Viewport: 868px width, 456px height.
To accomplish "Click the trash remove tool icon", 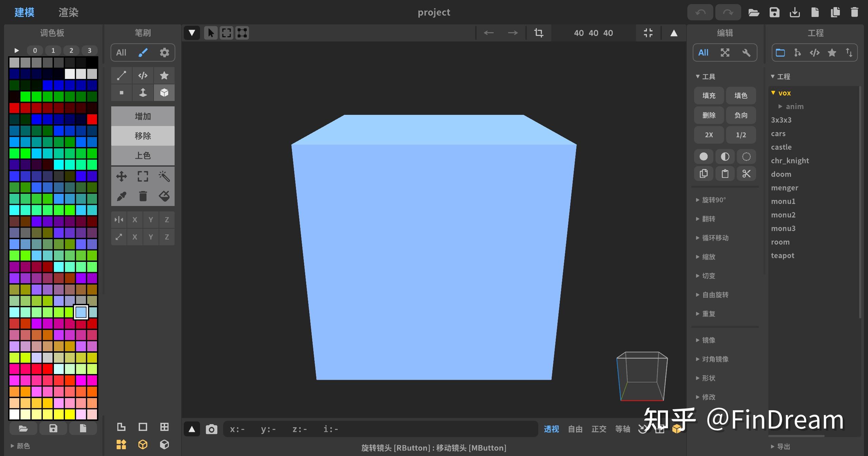I will point(143,196).
